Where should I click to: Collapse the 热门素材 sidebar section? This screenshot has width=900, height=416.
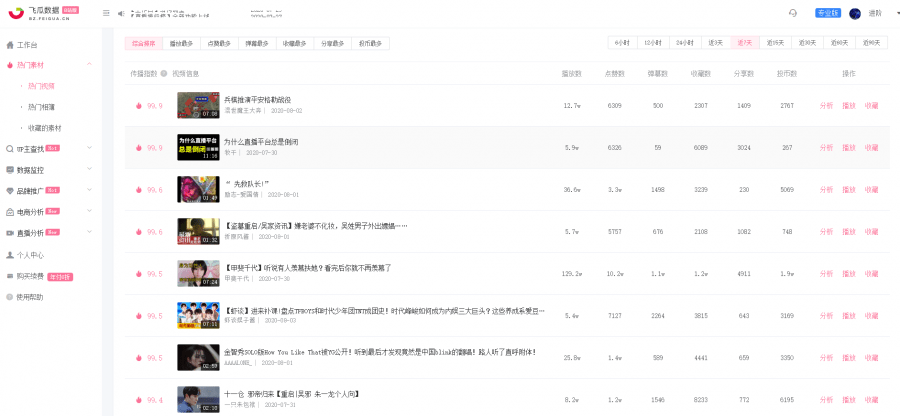pos(90,65)
